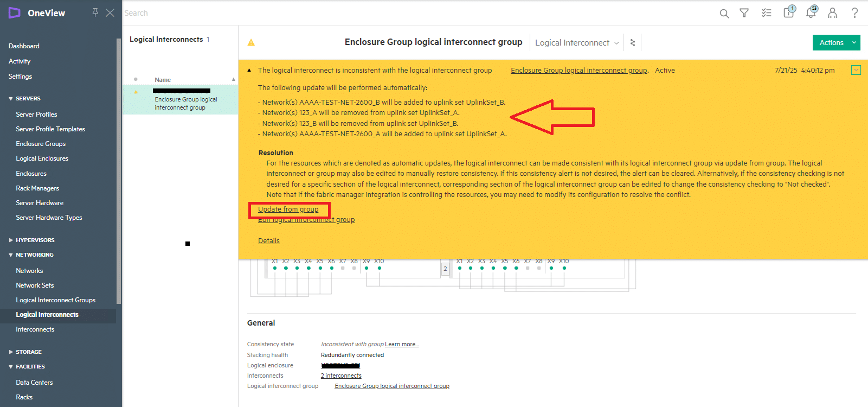Open alert Details link
868x407 pixels.
click(269, 241)
